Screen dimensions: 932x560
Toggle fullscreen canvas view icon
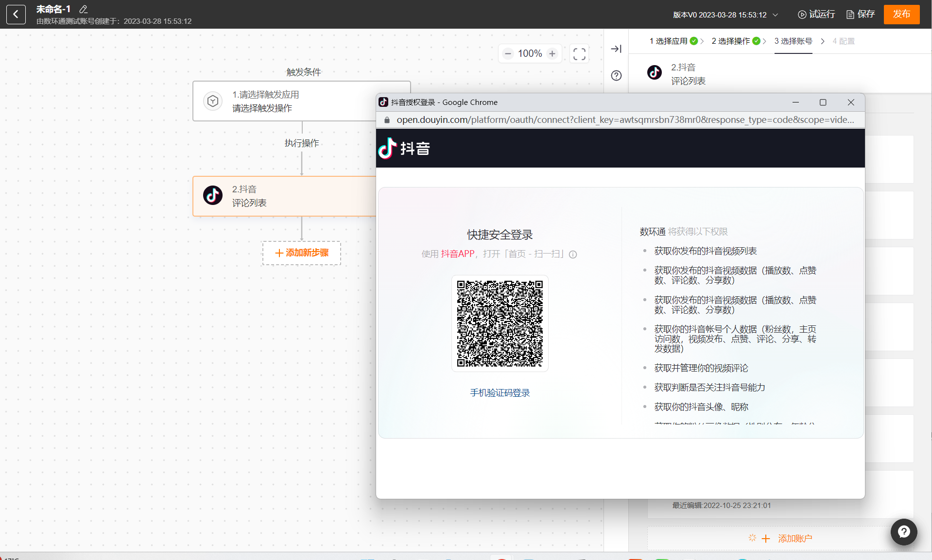coord(579,54)
